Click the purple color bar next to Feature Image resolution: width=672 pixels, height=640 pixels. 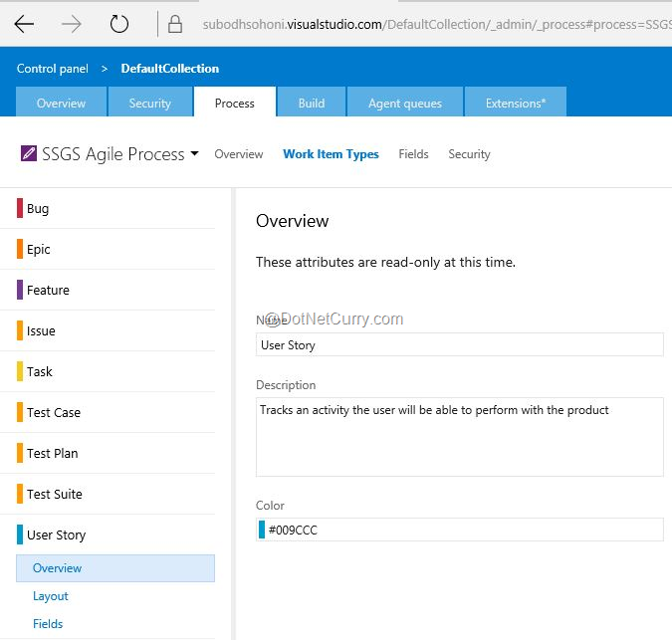click(x=20, y=290)
